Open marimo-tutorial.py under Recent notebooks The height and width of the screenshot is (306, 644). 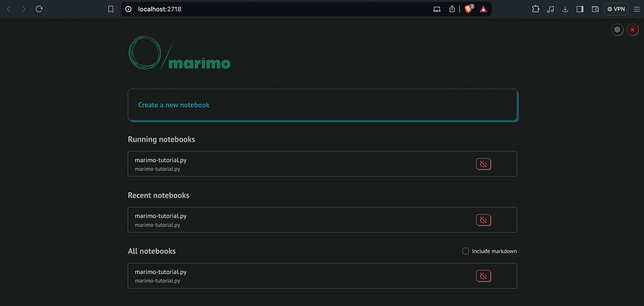tap(322, 220)
